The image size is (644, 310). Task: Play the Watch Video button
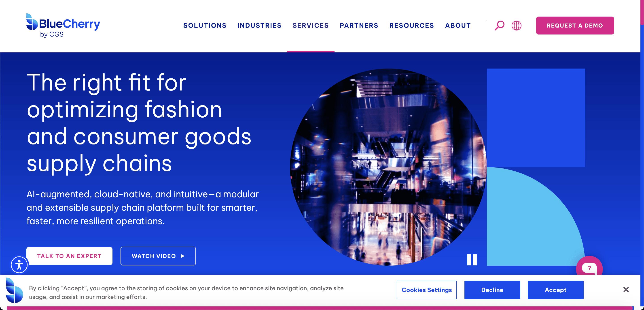pos(158,256)
